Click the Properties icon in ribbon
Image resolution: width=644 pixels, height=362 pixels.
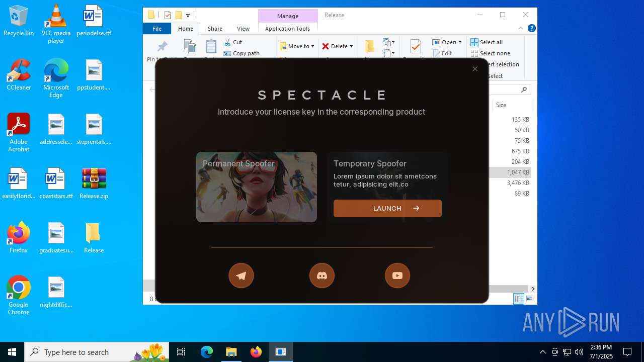point(416,47)
